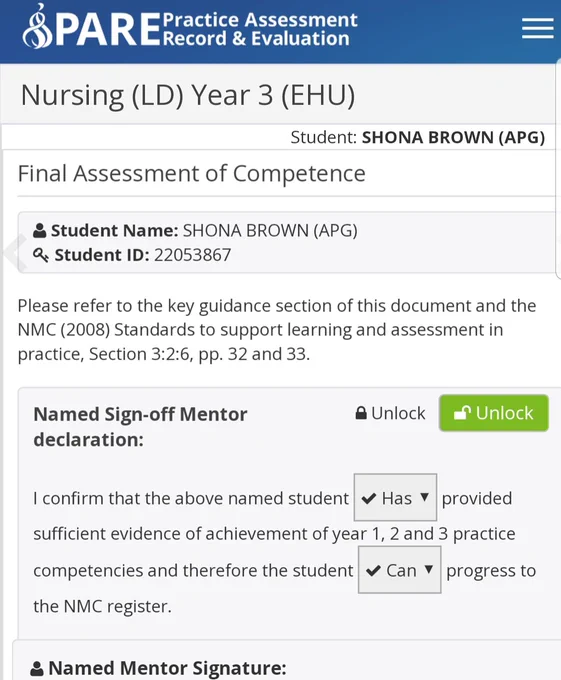Click the grey locked Unlock label

click(390, 413)
